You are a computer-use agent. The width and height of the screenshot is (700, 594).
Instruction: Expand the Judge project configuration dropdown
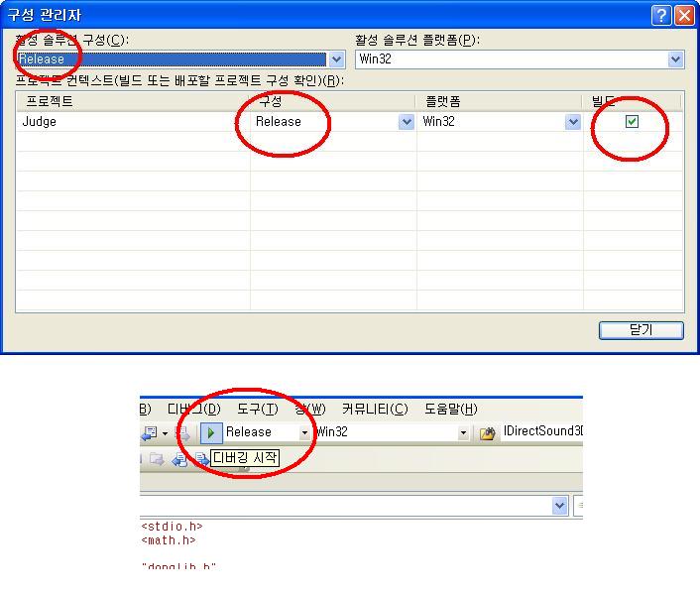tap(407, 122)
